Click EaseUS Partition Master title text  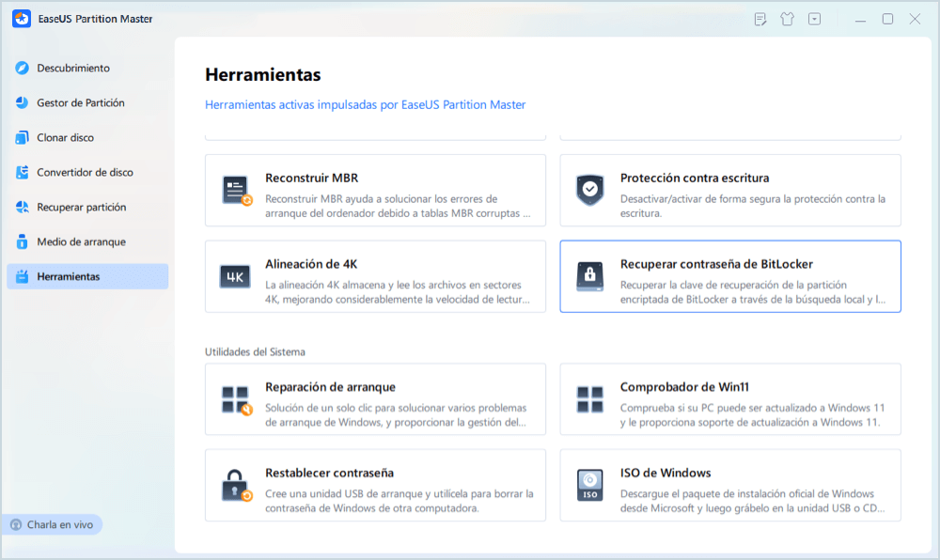[95, 19]
